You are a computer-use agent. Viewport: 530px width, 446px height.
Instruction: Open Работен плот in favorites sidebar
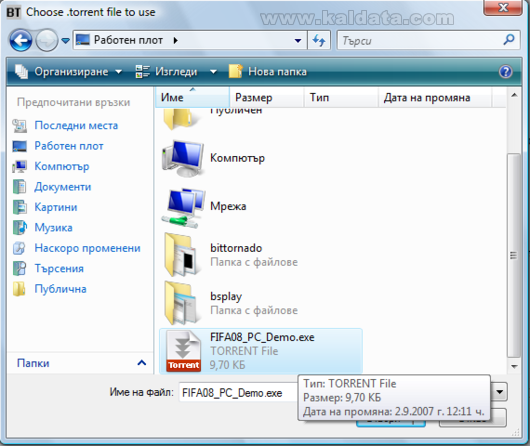click(69, 146)
